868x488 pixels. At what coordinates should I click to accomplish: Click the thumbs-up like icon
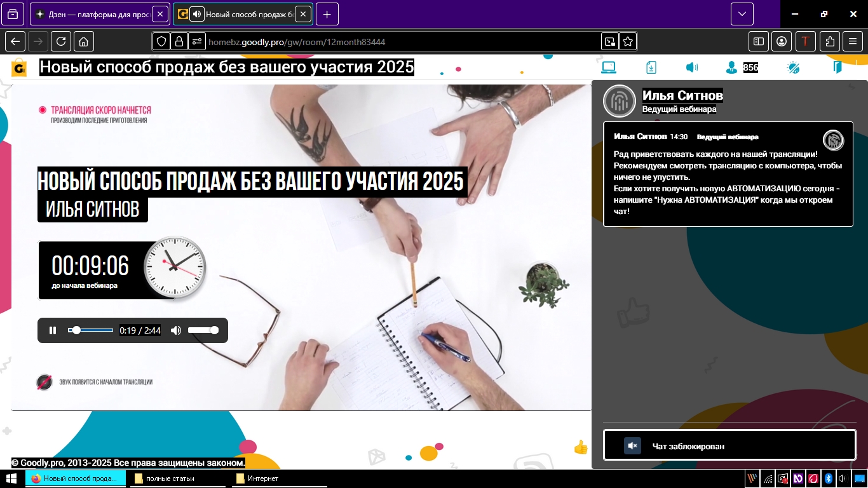tap(581, 447)
